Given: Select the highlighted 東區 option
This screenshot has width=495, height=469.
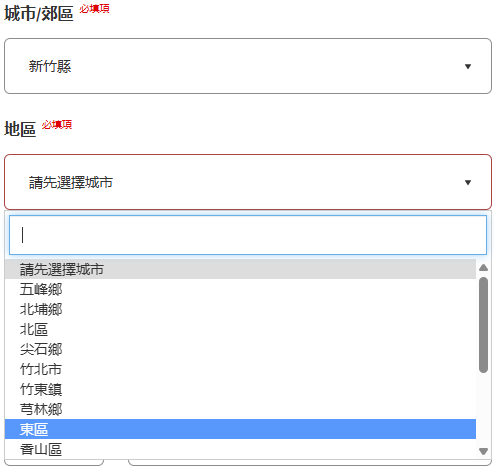Looking at the screenshot, I should [240, 429].
